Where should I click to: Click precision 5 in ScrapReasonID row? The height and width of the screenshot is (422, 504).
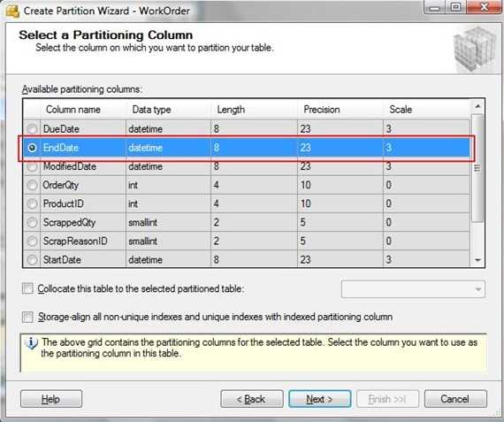[x=340, y=241]
